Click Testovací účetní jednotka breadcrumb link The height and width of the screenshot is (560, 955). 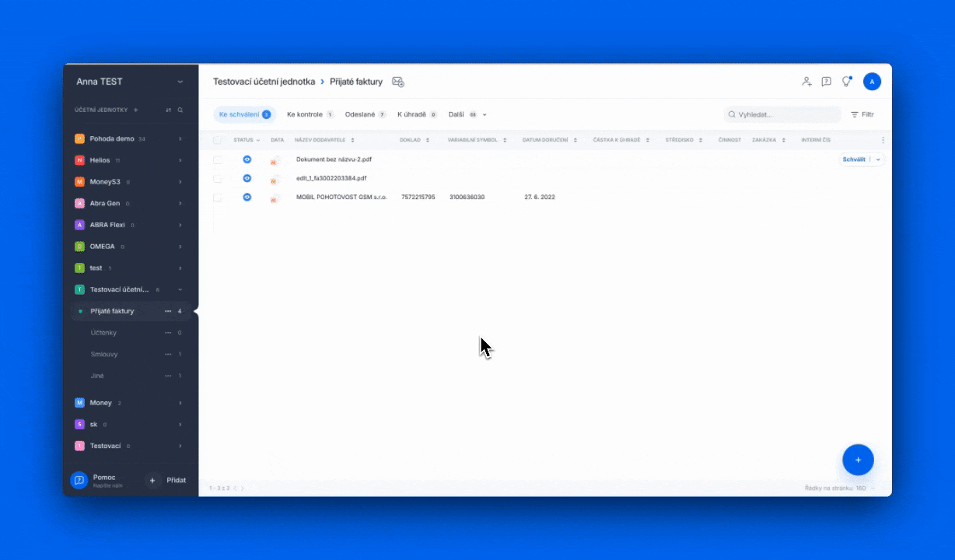pos(264,82)
